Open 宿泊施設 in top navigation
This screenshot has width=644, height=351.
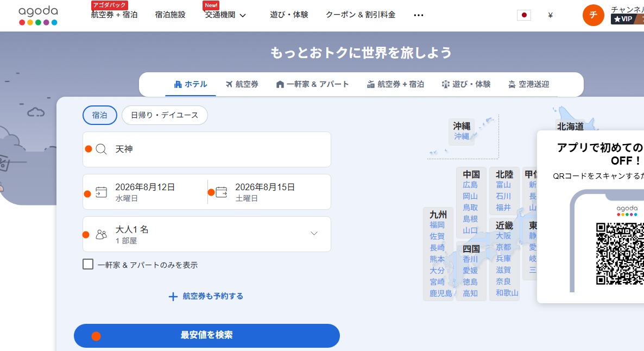(170, 15)
